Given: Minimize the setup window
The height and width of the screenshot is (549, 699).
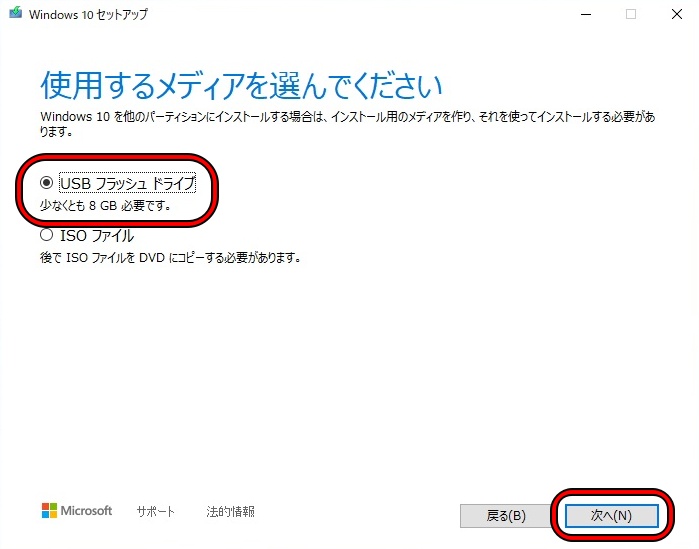Looking at the screenshot, I should point(586,14).
